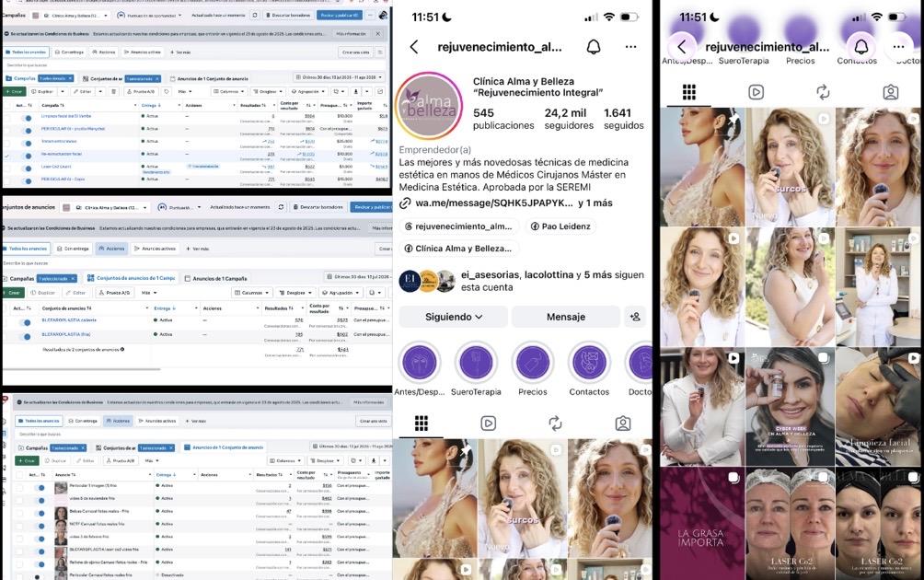
Task: Toggle Periocular 1 imagen ad switch
Action: 40,487
